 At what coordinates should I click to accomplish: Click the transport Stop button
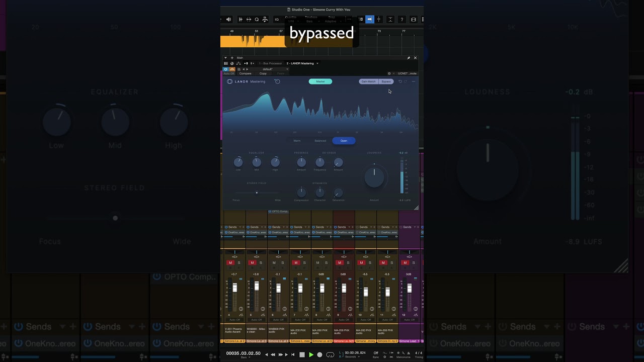coord(302,354)
